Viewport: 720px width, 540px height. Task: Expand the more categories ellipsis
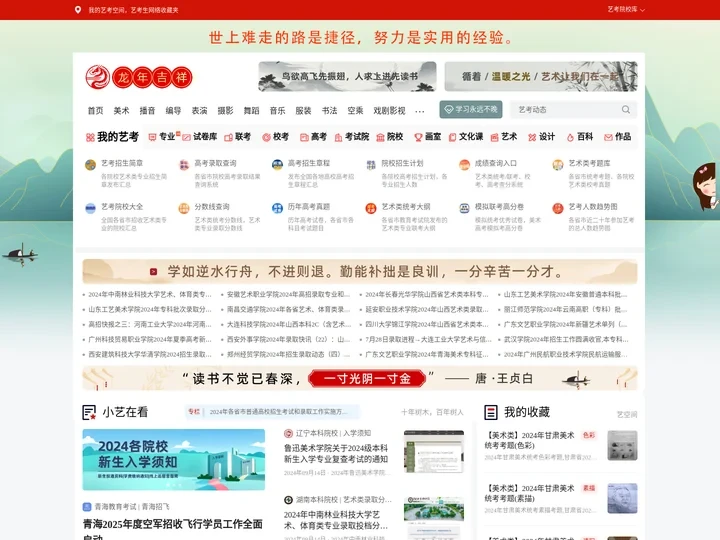420,111
